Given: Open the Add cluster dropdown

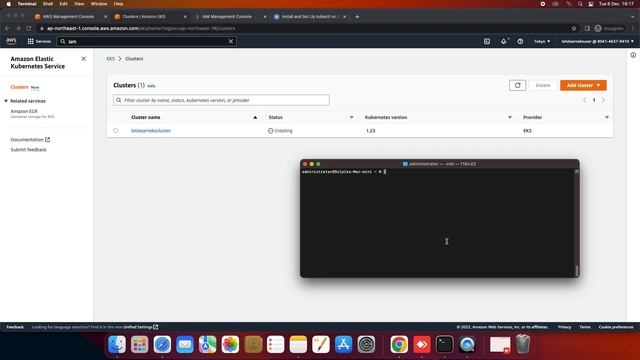Looking at the screenshot, I should (583, 85).
